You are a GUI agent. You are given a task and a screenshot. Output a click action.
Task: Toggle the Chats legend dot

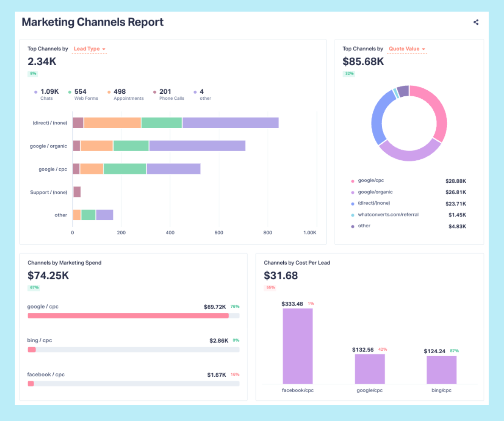tap(36, 92)
